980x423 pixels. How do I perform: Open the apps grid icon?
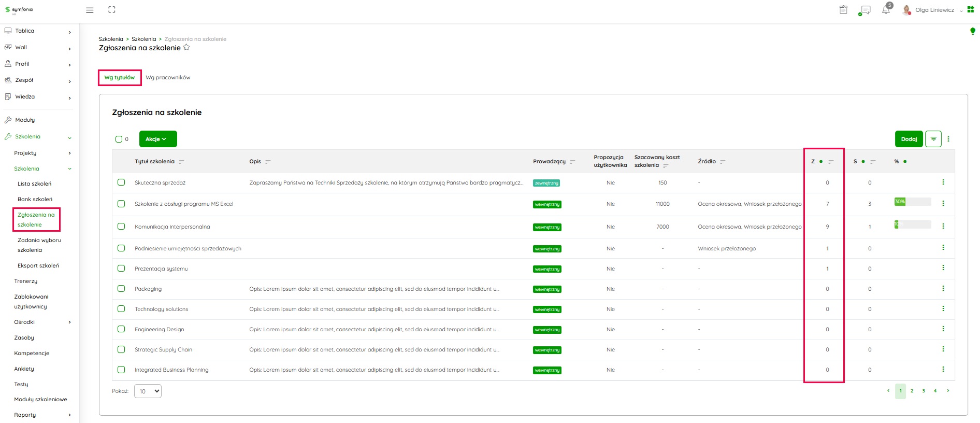tap(971, 10)
